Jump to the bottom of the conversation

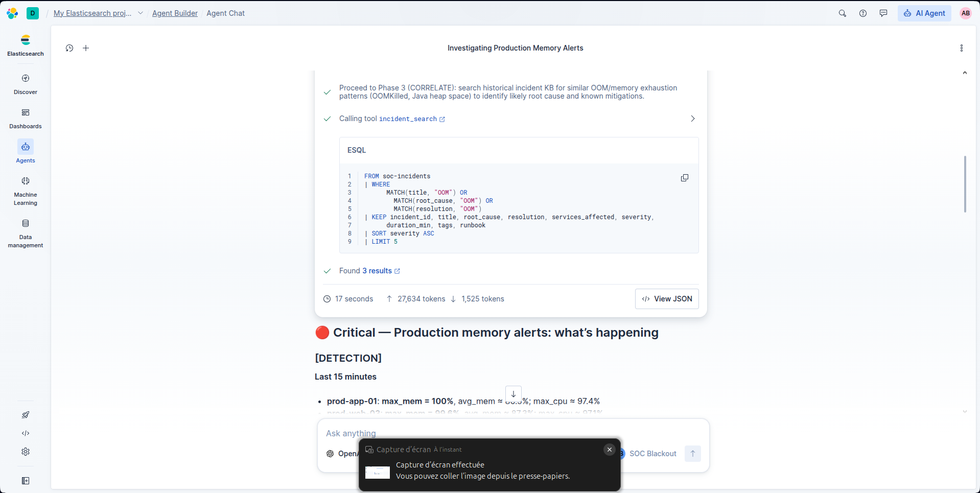pyautogui.click(x=514, y=394)
